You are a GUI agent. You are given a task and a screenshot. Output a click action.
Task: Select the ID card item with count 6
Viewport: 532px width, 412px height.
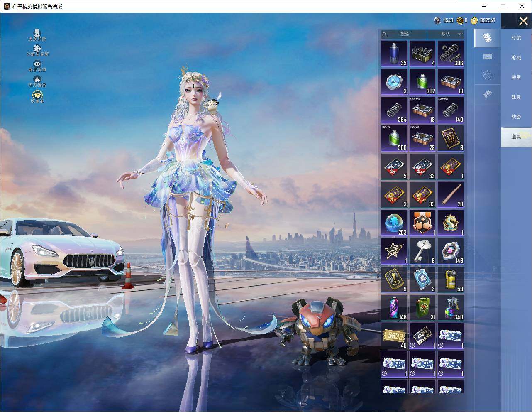tap(451, 138)
